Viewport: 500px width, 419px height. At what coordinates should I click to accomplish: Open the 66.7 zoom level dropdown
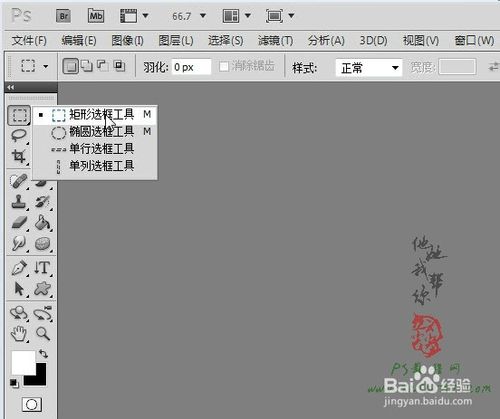pos(203,16)
